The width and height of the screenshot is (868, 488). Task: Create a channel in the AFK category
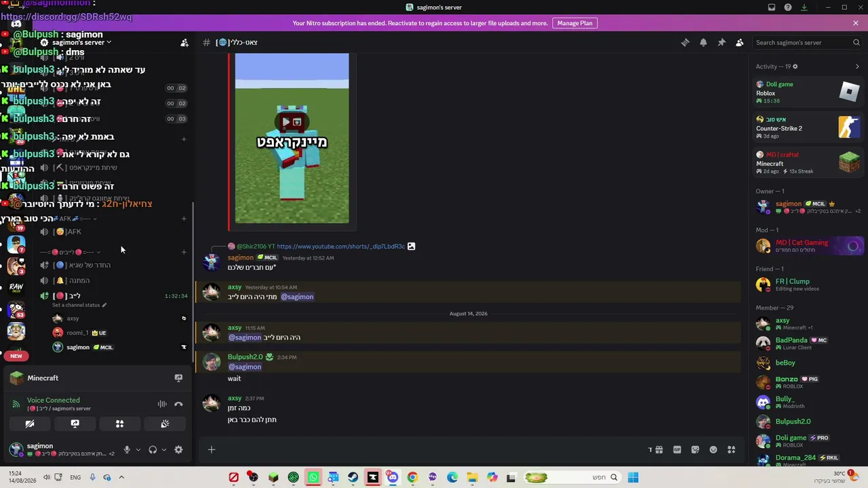click(x=184, y=219)
